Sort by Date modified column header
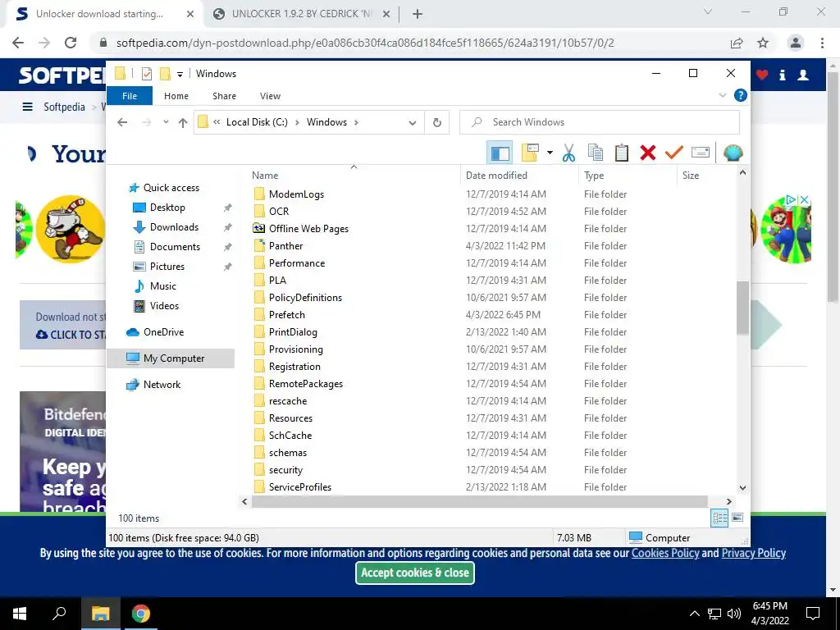 coord(519,176)
